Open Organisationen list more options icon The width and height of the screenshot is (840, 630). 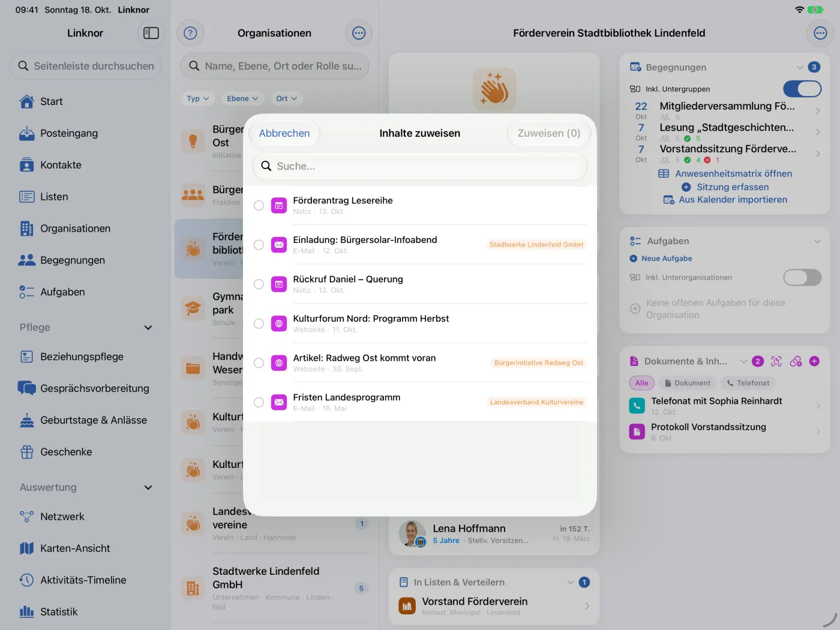[x=359, y=33]
